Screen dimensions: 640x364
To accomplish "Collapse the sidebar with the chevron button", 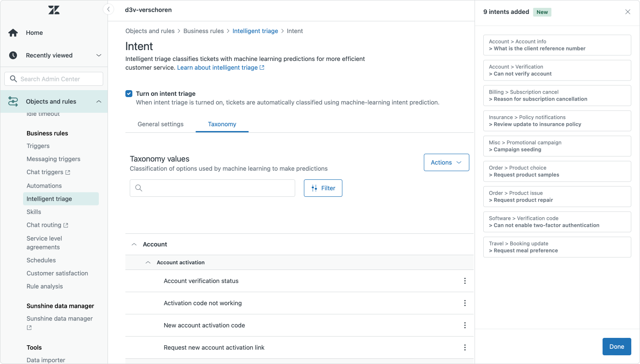I will point(108,9).
